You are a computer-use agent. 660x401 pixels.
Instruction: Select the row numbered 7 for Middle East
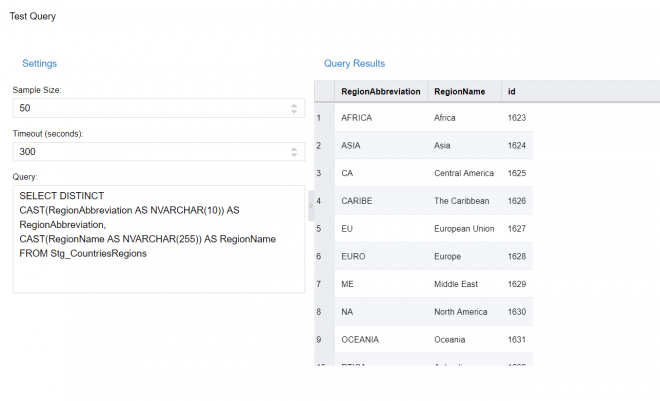pyautogui.click(x=319, y=284)
